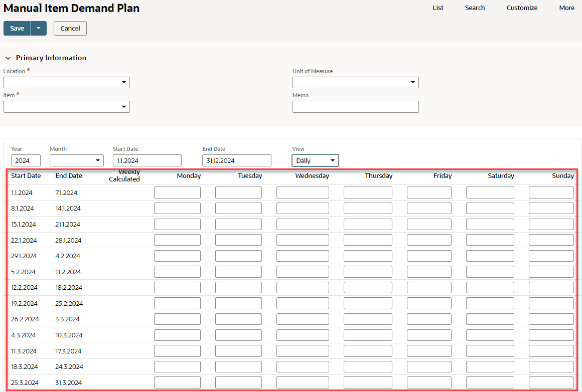Image resolution: width=582 pixels, height=392 pixels.
Task: Click Tuesday field for week 29.1.2024
Action: pyautogui.click(x=238, y=256)
